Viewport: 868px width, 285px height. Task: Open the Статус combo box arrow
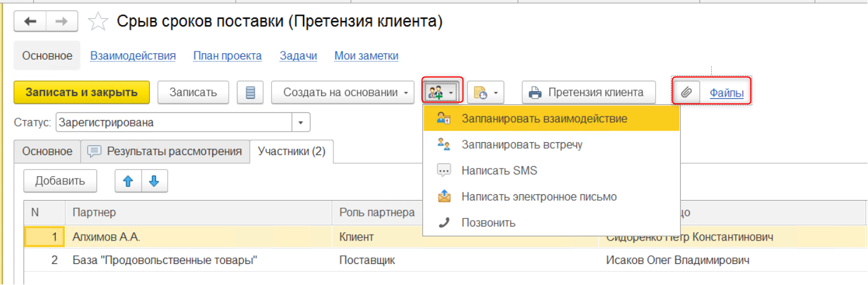click(x=301, y=123)
